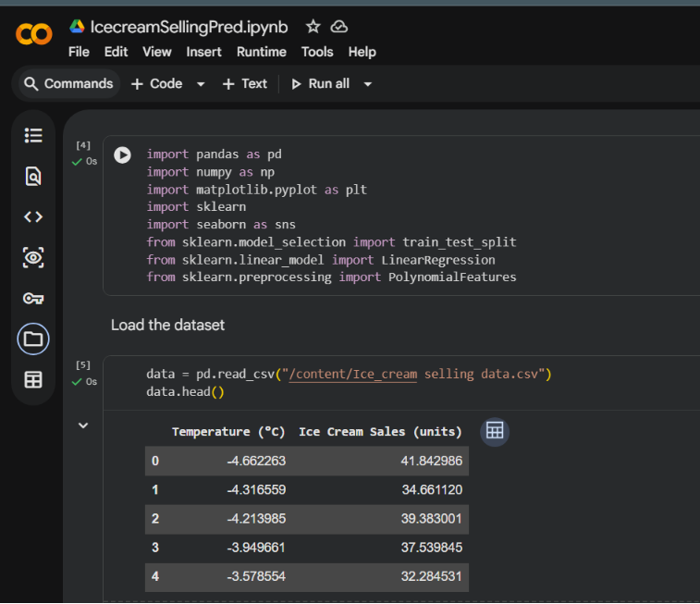This screenshot has width=700, height=604.
Task: Click the Ice Cream Sales (units) header
Action: (380, 432)
